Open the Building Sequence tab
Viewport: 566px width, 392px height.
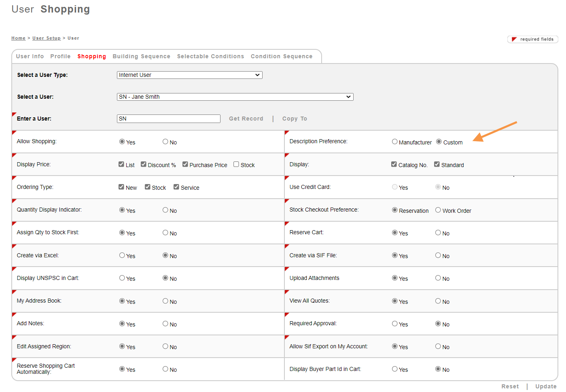coord(141,56)
